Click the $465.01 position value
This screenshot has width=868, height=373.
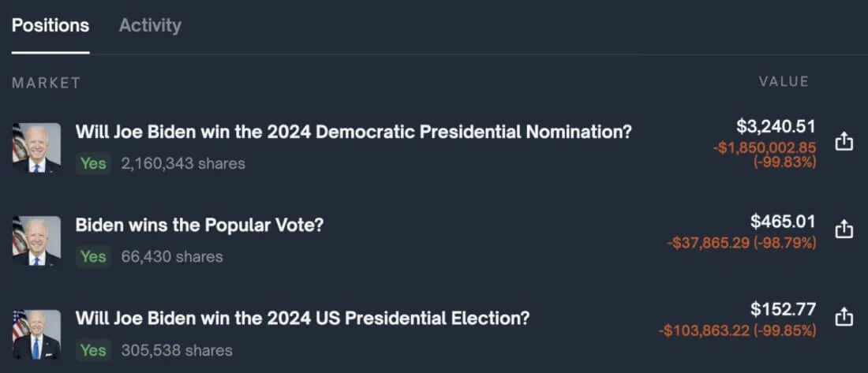tap(783, 222)
